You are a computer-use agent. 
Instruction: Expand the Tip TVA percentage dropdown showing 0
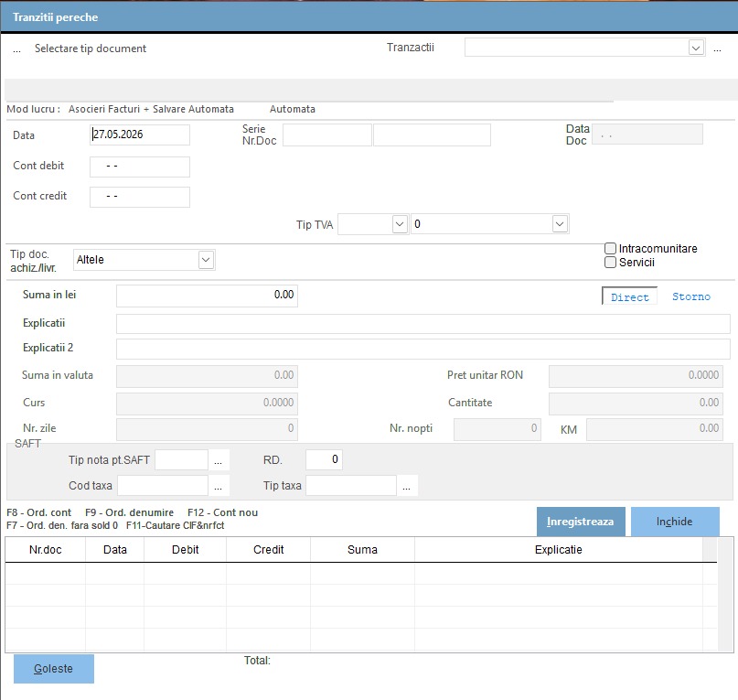(x=560, y=224)
